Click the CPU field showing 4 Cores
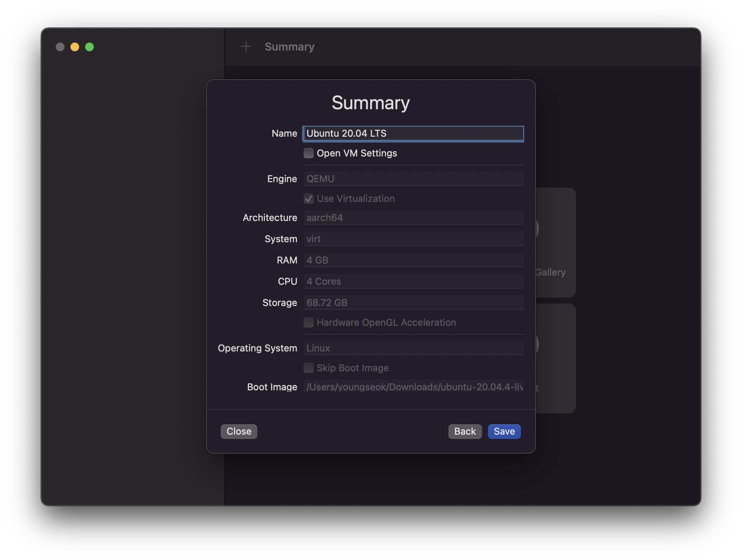The height and width of the screenshot is (560, 742). pos(413,281)
